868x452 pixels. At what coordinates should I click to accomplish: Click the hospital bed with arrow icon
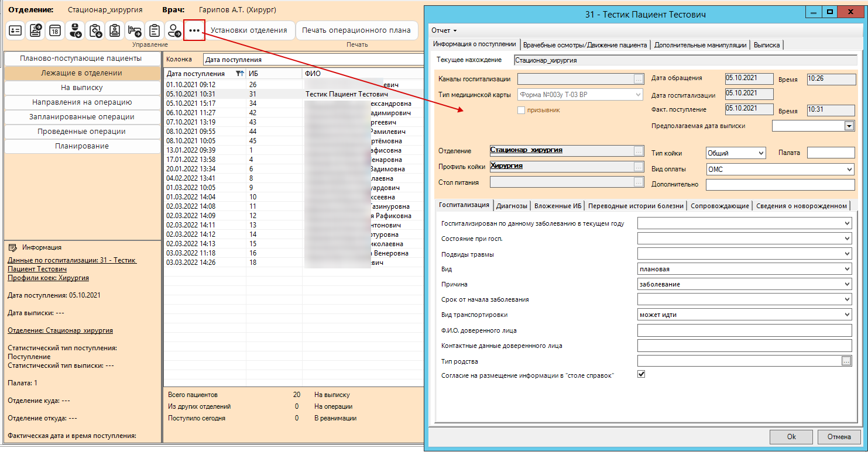(x=135, y=30)
